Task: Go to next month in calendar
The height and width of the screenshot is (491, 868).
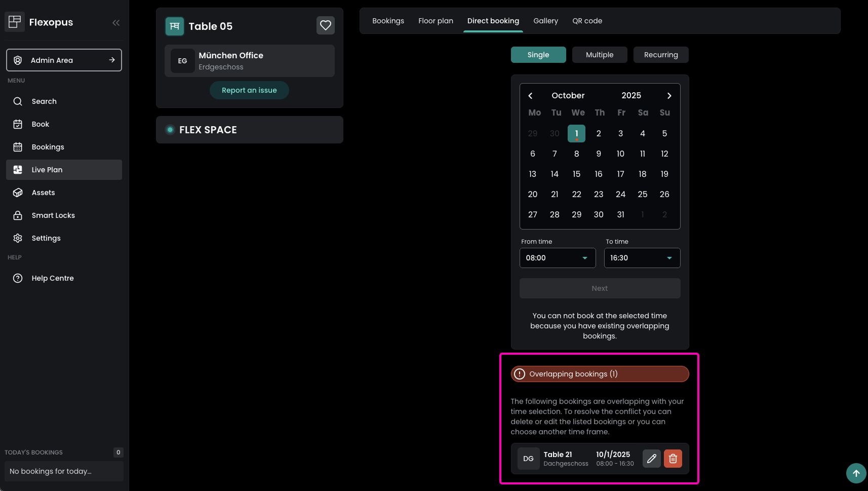Action: 669,96
